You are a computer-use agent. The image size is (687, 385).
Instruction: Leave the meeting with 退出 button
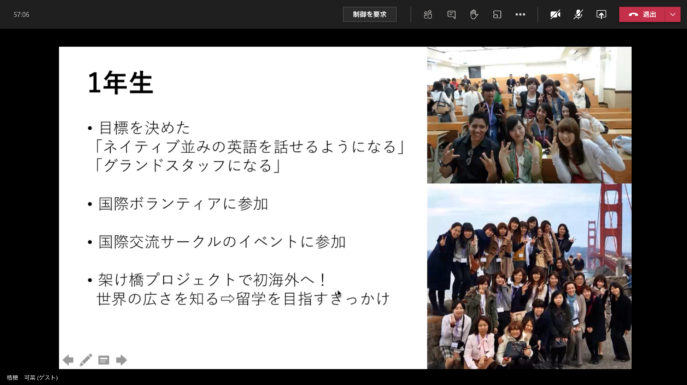pos(642,14)
